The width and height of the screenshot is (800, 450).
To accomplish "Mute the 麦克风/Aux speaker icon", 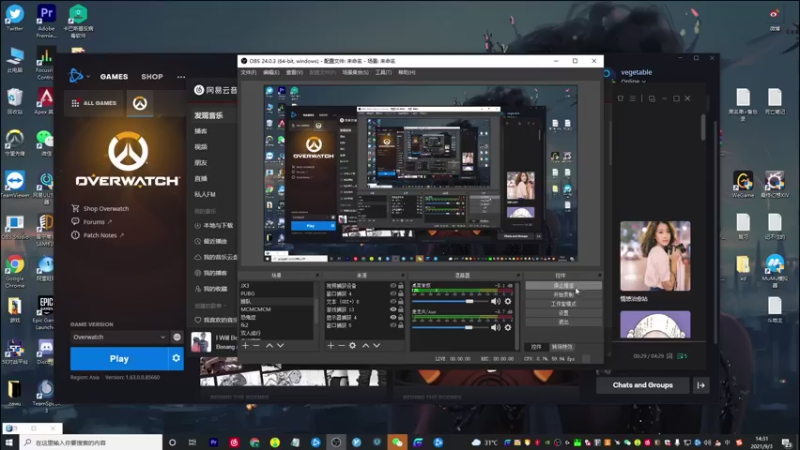I will (495, 327).
